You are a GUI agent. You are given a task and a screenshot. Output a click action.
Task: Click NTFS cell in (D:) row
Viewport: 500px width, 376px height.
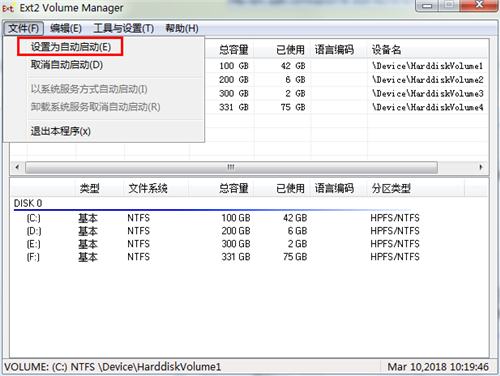[139, 231]
